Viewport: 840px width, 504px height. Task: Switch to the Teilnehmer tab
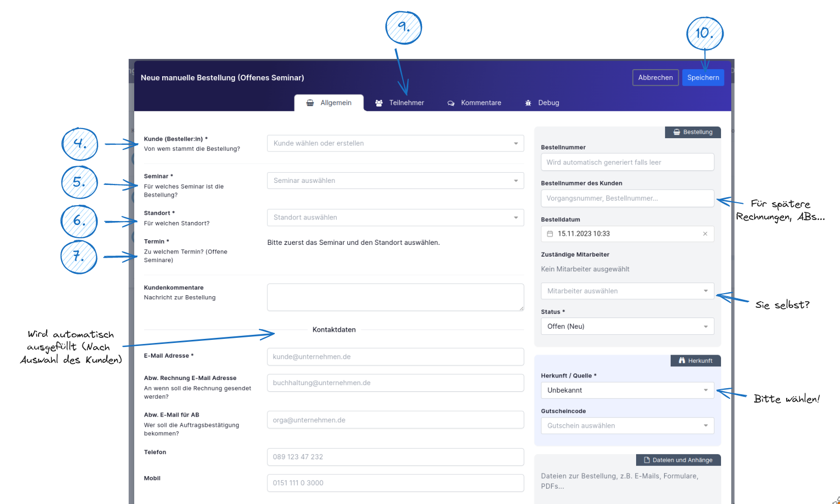(400, 103)
